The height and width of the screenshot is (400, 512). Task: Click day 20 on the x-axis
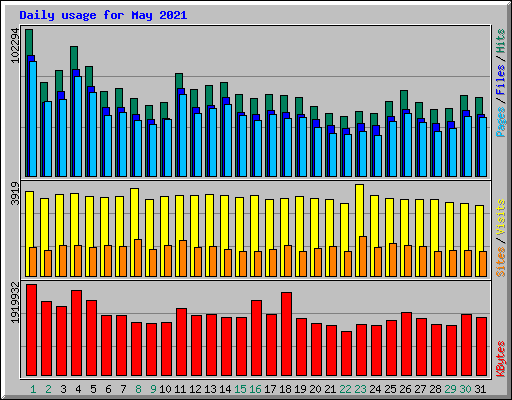point(315,389)
